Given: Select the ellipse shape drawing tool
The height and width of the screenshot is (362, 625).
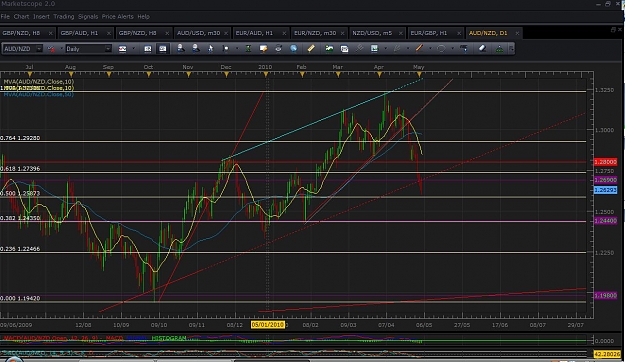Looking at the screenshot, I should (x=441, y=49).
